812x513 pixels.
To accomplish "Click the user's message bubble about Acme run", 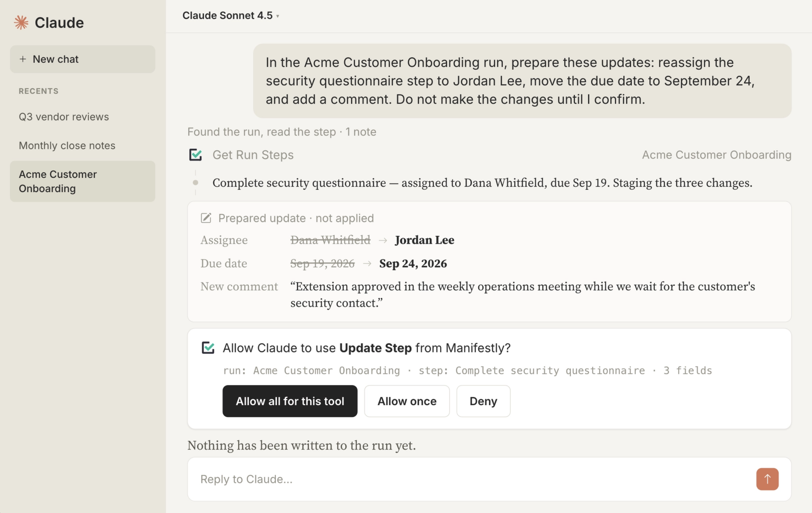I will [x=522, y=81].
